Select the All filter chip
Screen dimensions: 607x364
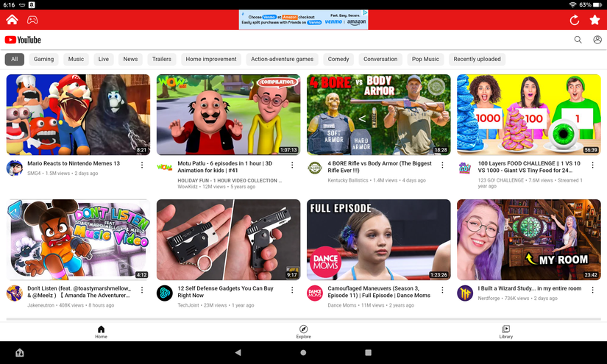click(14, 59)
